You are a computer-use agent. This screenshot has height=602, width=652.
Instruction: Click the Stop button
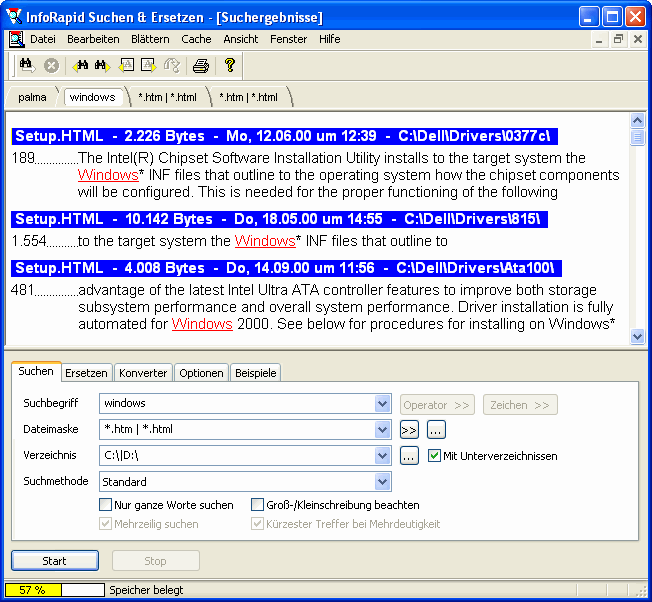(x=156, y=561)
